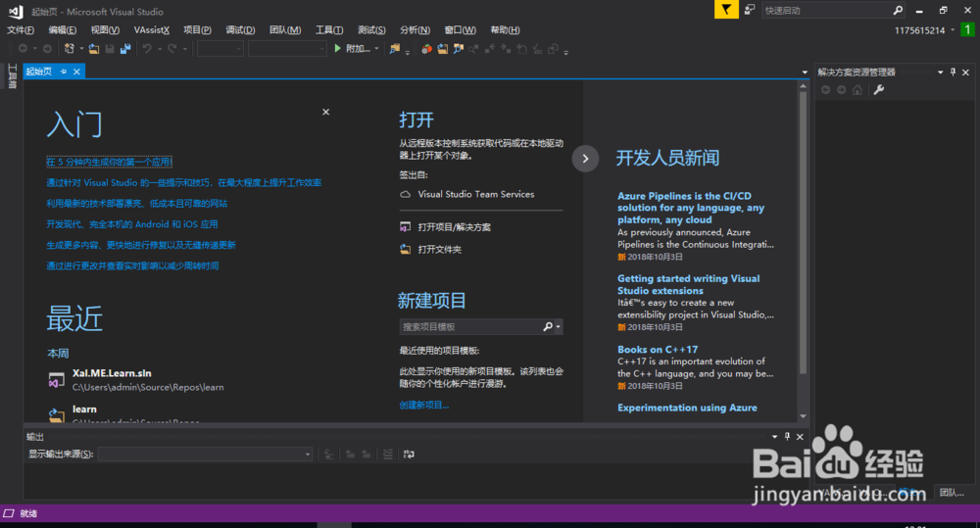This screenshot has height=528, width=980.
Task: Click Solution Explorer Back icon
Action: [825, 90]
